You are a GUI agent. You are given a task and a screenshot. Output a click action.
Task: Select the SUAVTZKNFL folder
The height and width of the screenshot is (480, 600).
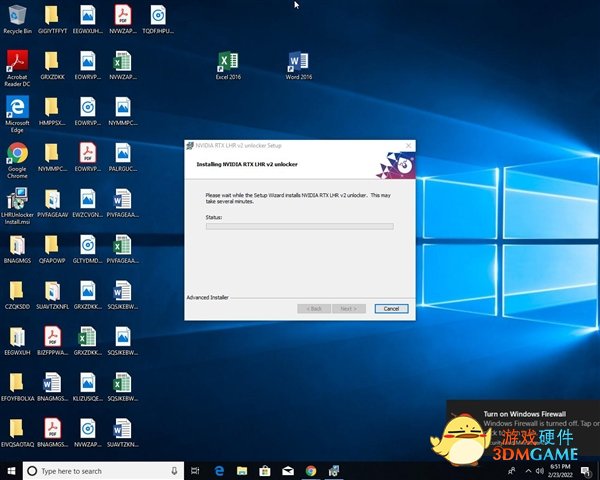(52, 296)
